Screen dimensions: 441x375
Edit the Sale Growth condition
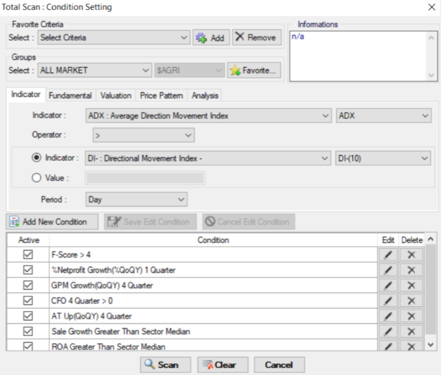coord(388,331)
